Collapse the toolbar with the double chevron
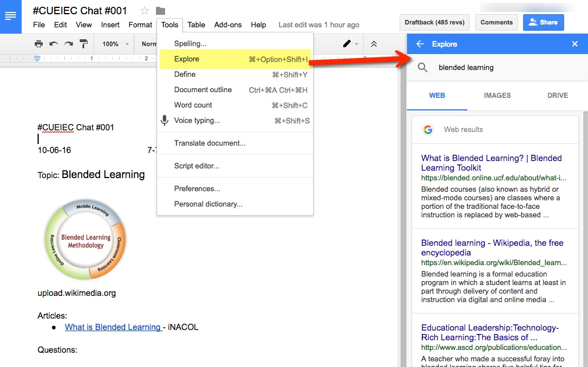Viewport: 588px width, 367px height. point(373,44)
